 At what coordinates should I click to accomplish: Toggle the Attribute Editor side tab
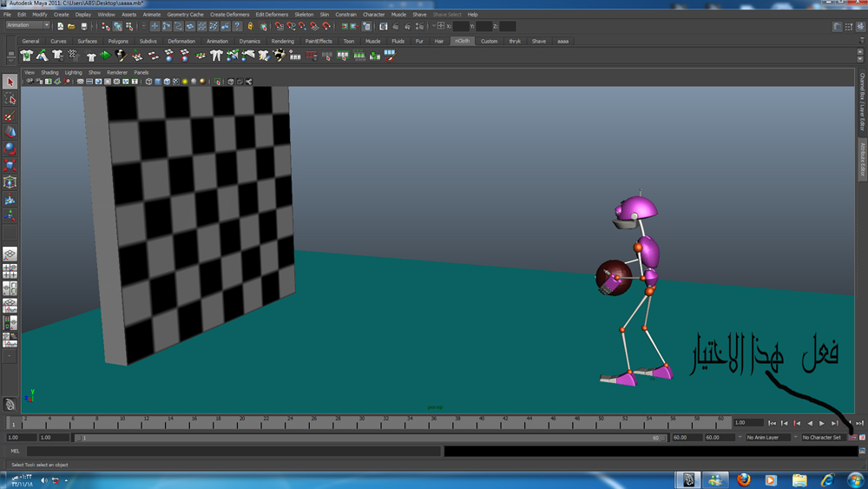[862, 160]
